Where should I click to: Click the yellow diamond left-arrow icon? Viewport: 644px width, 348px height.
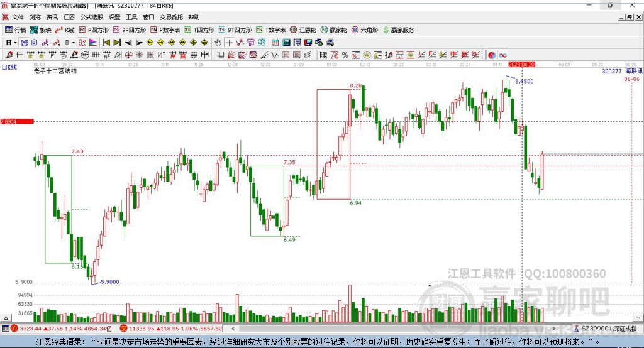tap(150, 43)
